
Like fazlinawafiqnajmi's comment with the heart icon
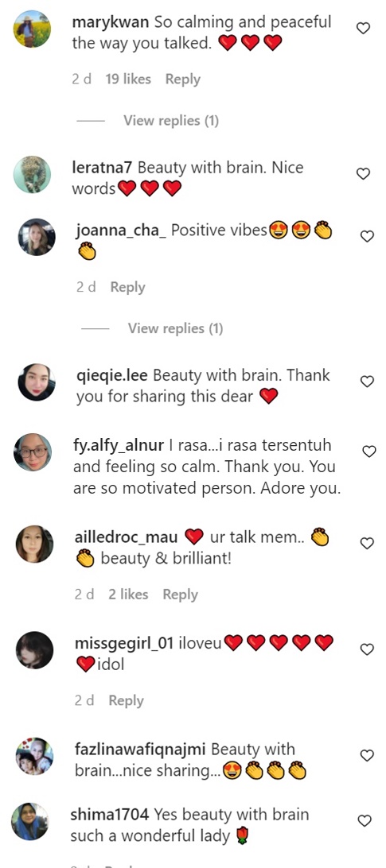[367, 755]
